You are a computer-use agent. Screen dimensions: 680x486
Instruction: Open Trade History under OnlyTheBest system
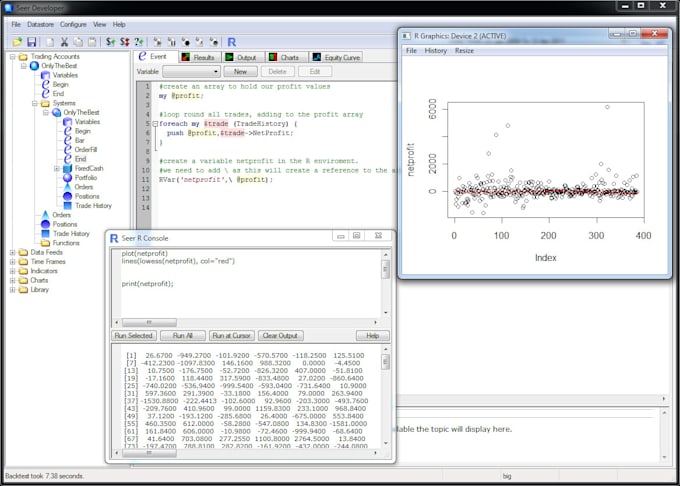coord(93,205)
